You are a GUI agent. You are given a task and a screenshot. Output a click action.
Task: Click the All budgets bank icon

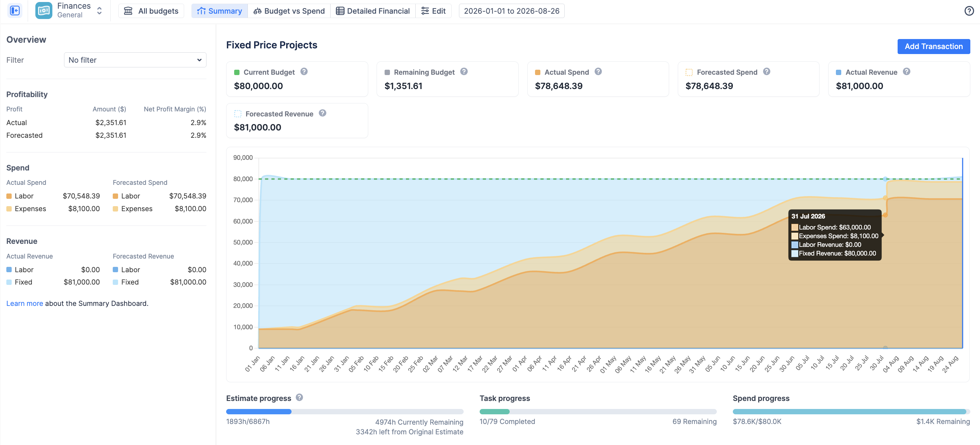[x=128, y=11]
